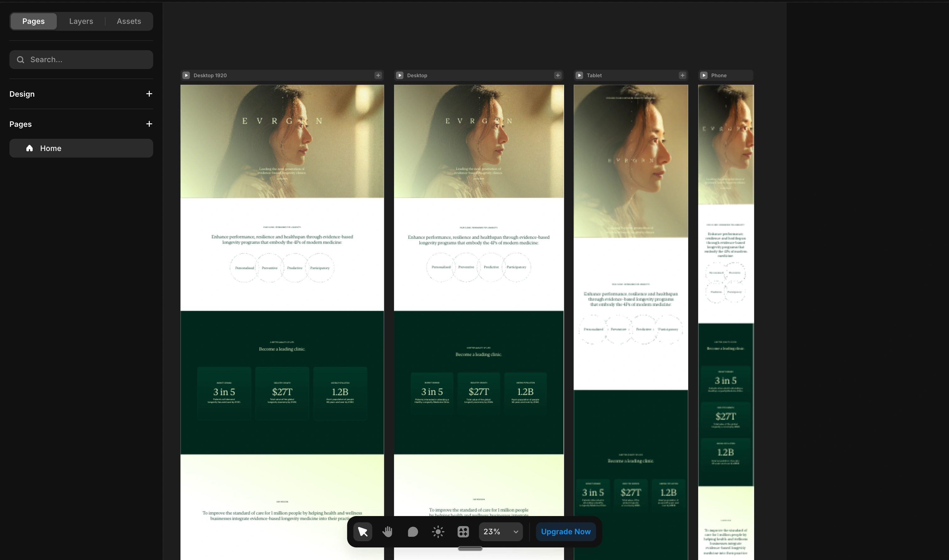
Task: Add a new page with Pages plus
Action: click(x=149, y=124)
